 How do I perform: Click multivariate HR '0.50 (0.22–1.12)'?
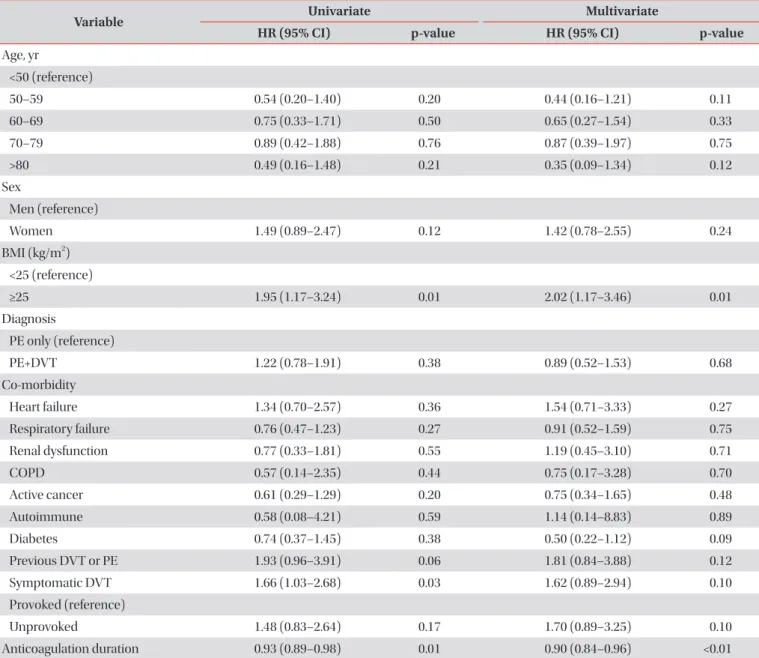(x=588, y=539)
